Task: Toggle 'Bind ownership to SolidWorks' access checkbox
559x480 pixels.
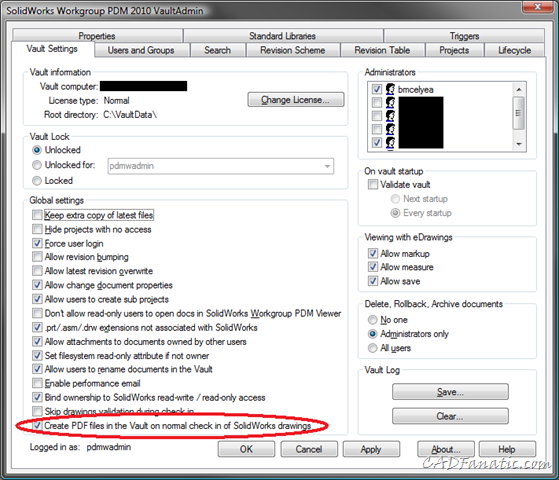Action: 37,397
